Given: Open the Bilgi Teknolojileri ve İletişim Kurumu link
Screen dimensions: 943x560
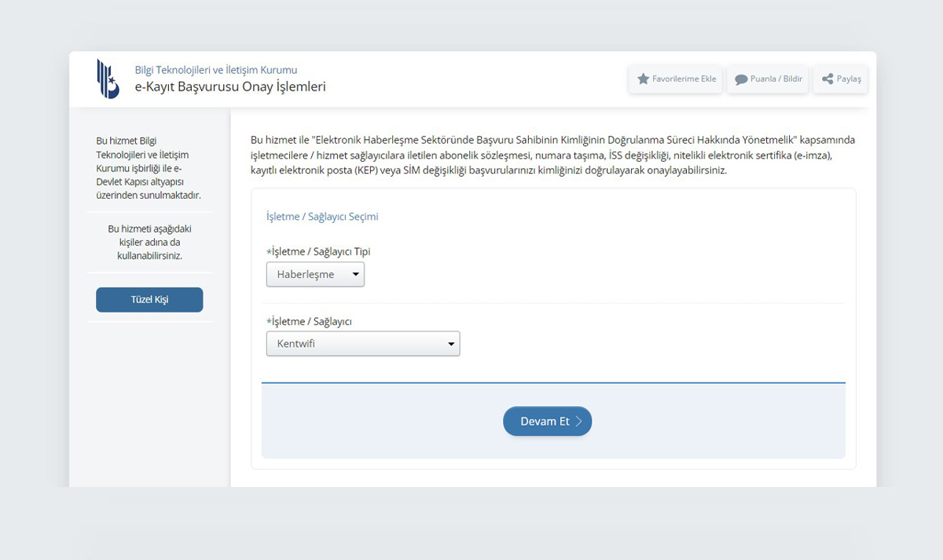Looking at the screenshot, I should (216, 70).
